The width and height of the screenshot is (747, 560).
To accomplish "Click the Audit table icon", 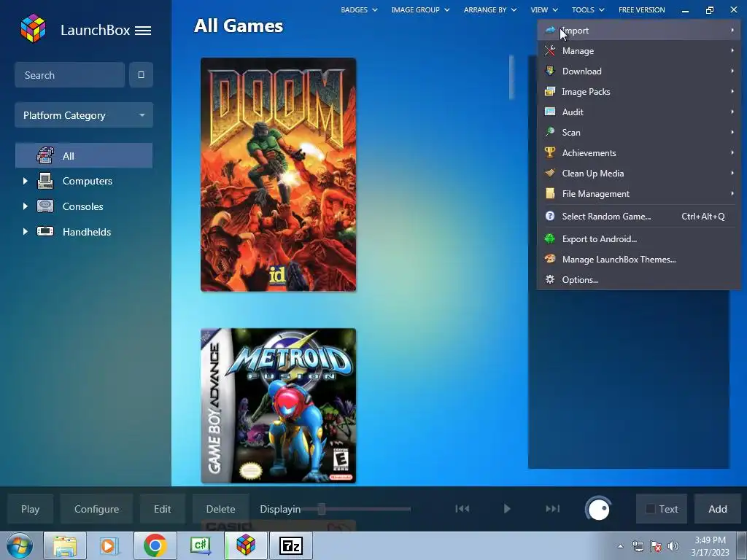I will click(x=550, y=112).
